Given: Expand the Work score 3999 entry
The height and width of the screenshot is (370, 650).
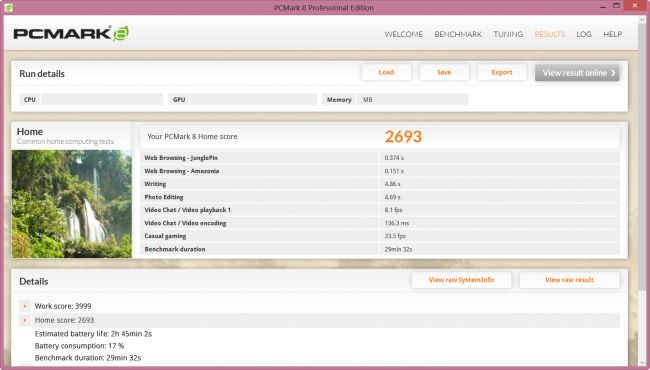Looking at the screenshot, I should [x=24, y=306].
